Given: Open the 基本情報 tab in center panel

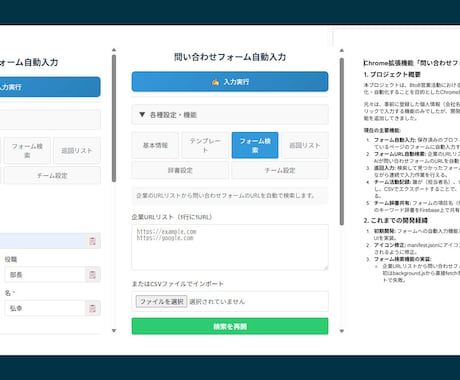Looking at the screenshot, I should (x=155, y=145).
